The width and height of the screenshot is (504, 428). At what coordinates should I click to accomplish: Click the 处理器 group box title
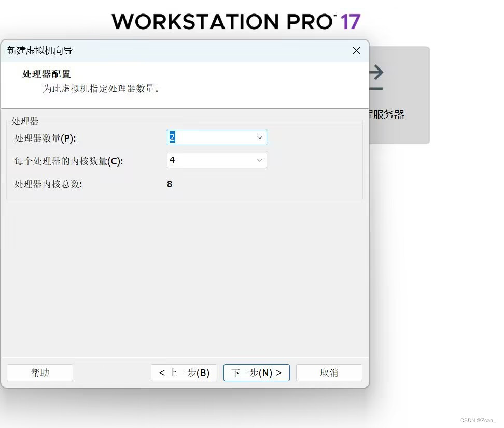(x=25, y=121)
